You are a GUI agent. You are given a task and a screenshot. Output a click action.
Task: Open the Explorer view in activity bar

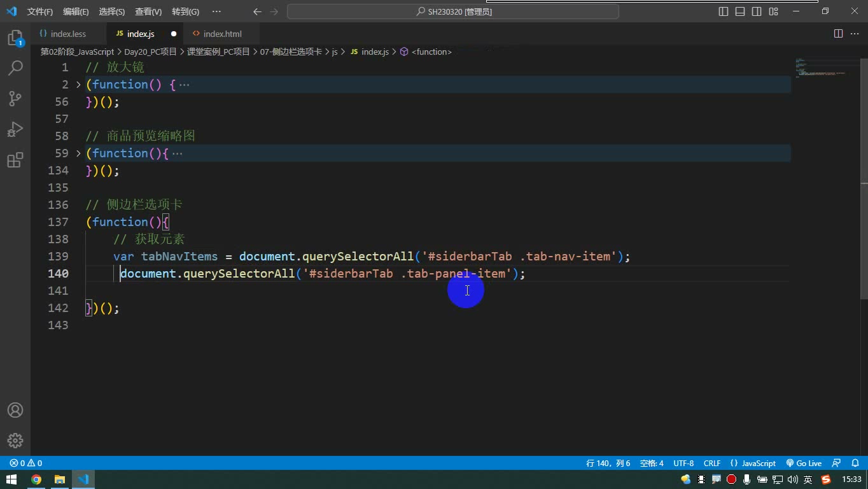(15, 38)
